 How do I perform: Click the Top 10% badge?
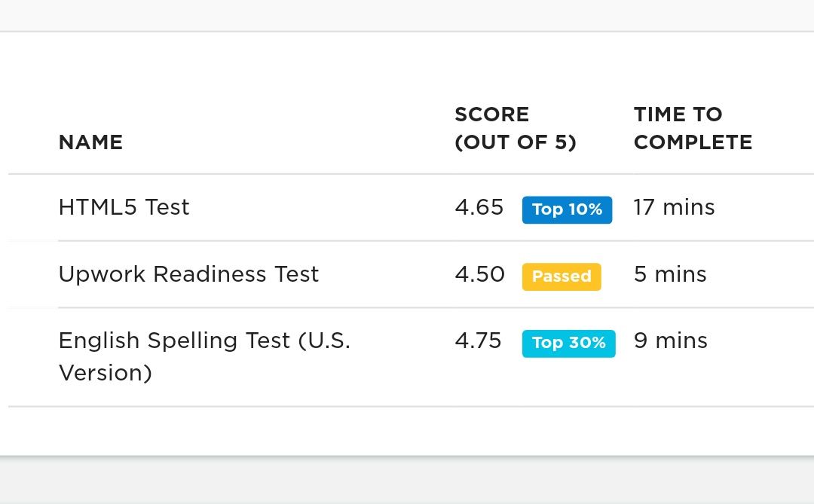coord(567,209)
